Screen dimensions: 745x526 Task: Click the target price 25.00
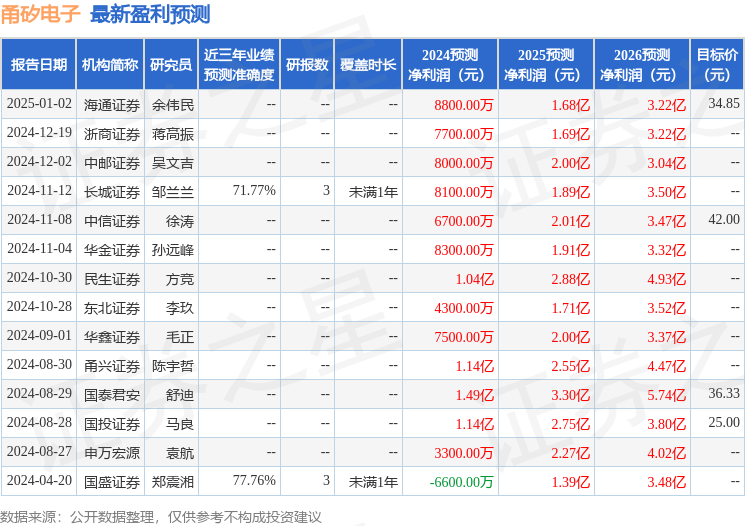[x=724, y=422]
